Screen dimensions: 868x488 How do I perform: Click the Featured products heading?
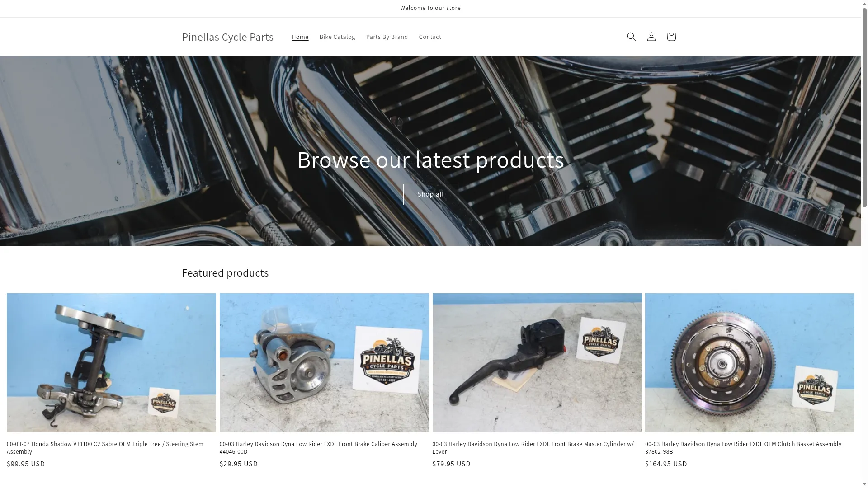(x=225, y=273)
